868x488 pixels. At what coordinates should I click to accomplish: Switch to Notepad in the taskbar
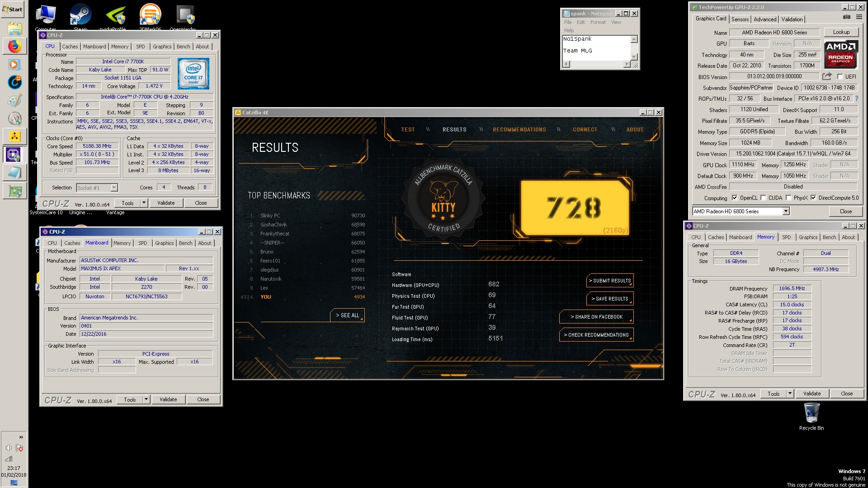click(x=15, y=173)
